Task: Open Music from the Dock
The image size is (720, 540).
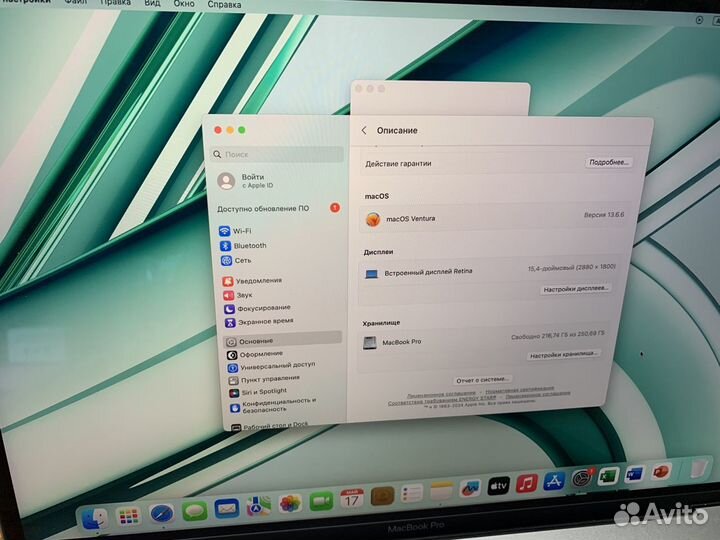Action: (527, 484)
